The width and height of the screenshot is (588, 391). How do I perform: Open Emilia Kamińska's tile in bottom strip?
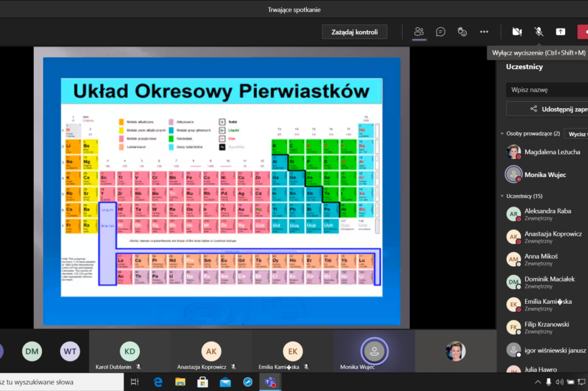point(293,351)
